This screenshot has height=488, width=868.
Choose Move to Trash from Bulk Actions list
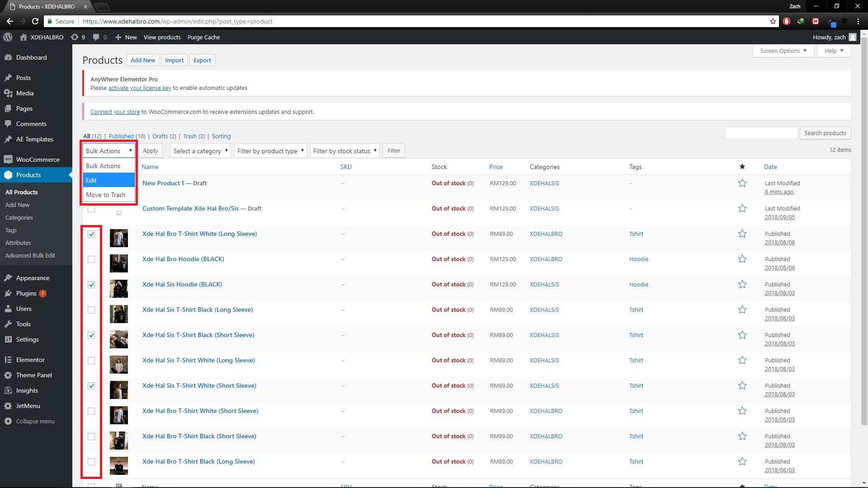109,195
